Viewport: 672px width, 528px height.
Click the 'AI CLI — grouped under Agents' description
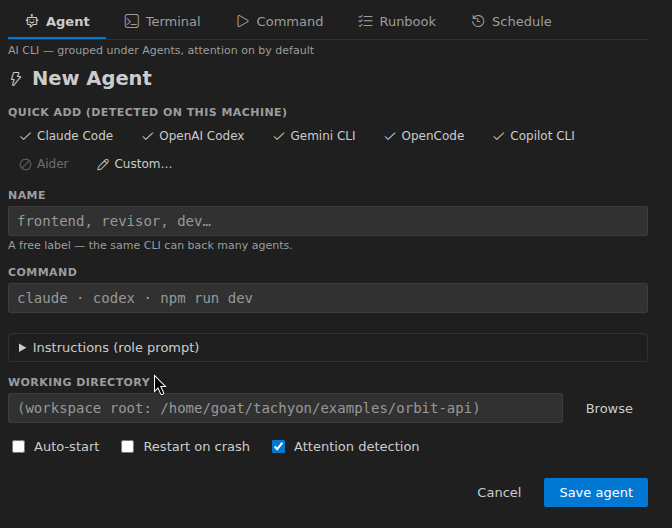pos(161,51)
